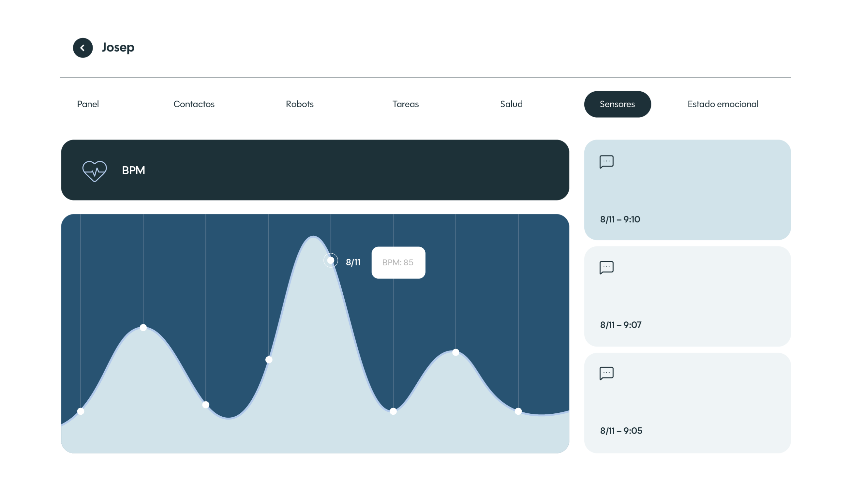Open the Tareas tab

pyautogui.click(x=405, y=104)
